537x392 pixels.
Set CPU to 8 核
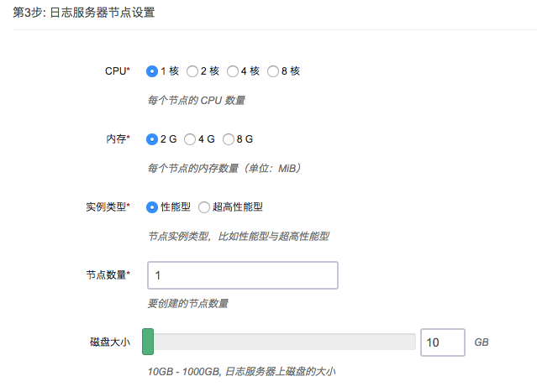(273, 71)
